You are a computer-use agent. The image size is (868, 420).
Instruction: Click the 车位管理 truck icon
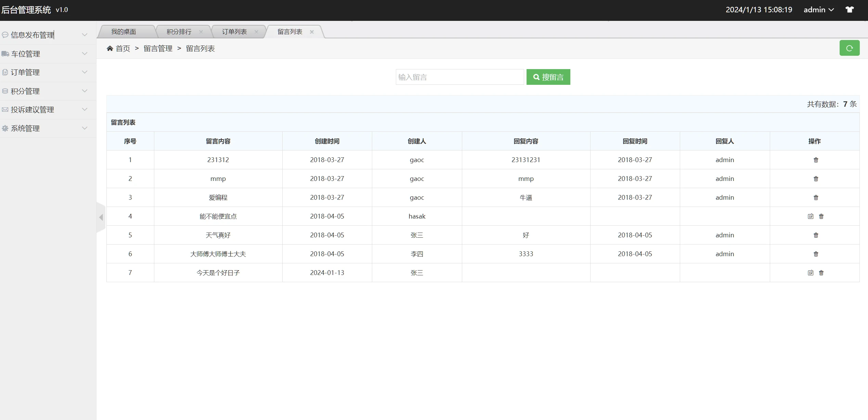click(5, 54)
